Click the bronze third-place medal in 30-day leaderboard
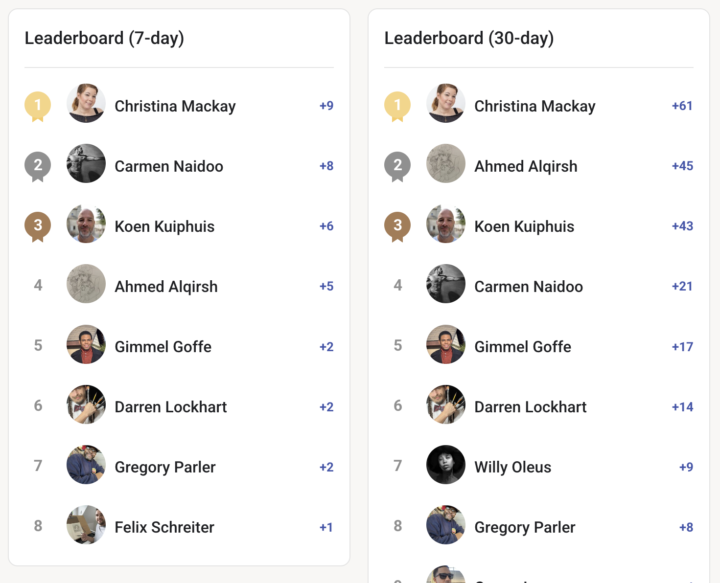This screenshot has width=720, height=583. pyautogui.click(x=397, y=226)
